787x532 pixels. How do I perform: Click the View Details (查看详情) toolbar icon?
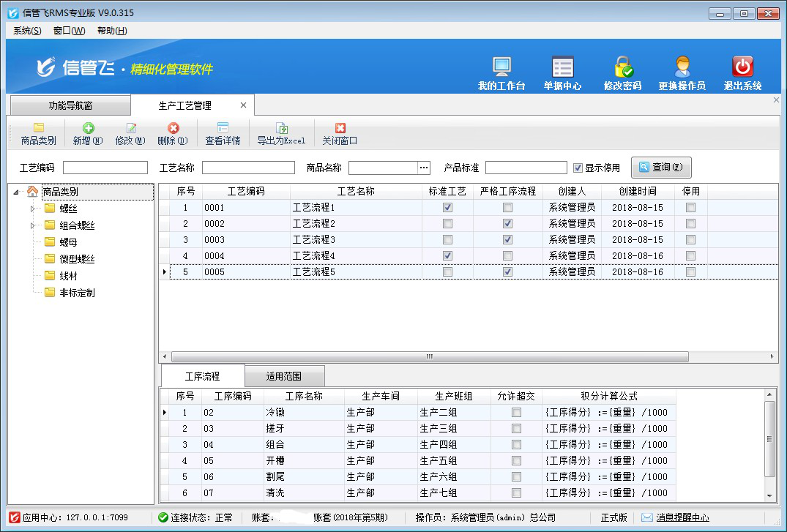click(223, 129)
